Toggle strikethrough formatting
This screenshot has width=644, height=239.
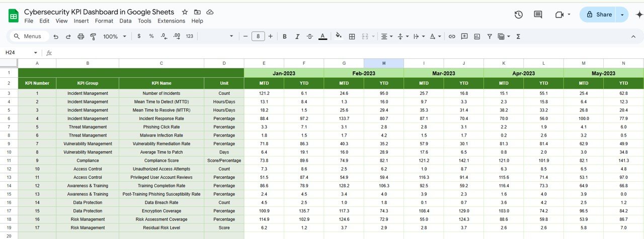pyautogui.click(x=310, y=36)
